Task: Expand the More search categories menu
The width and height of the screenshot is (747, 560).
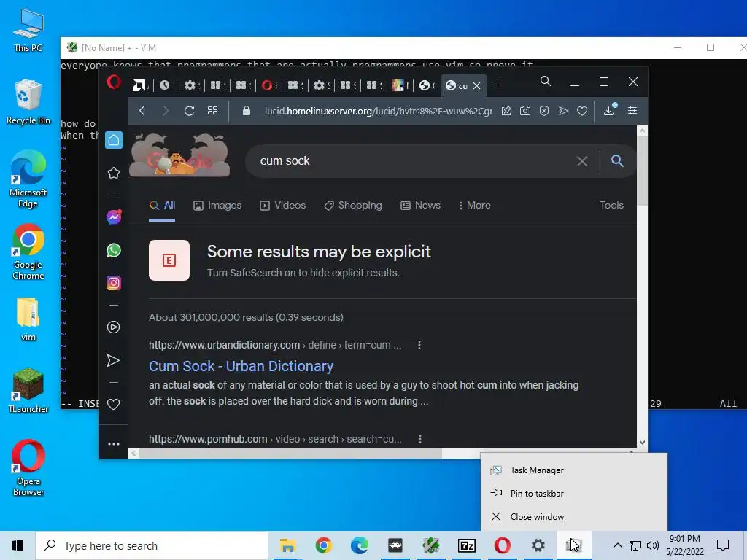Action: [x=474, y=205]
